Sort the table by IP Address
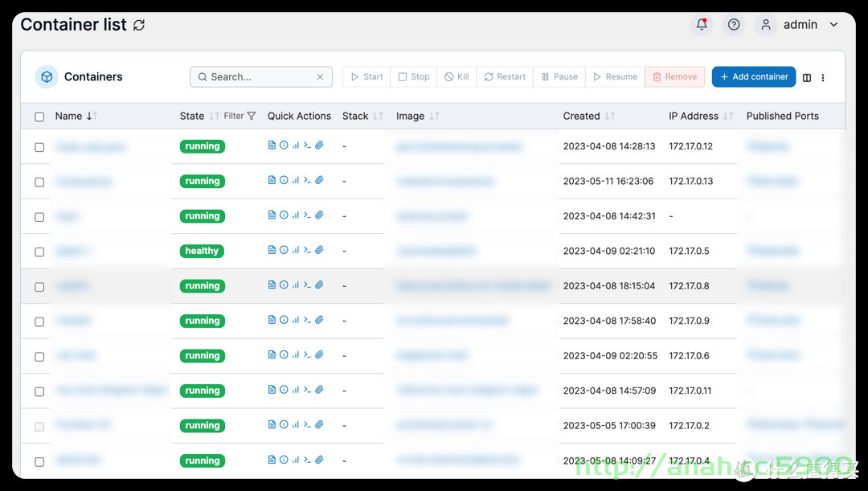The width and height of the screenshot is (868, 491). [x=701, y=117]
